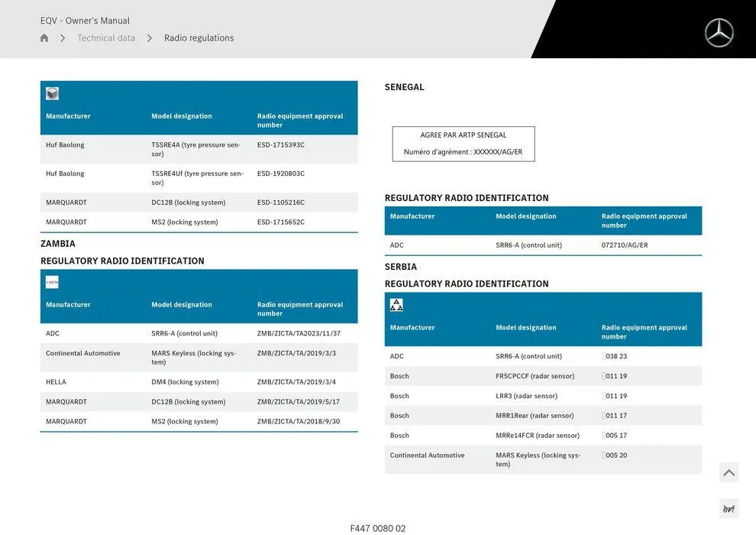The width and height of the screenshot is (756, 535).
Task: Click the ZICTA logo in the Zambia table header
Action: coord(51,280)
